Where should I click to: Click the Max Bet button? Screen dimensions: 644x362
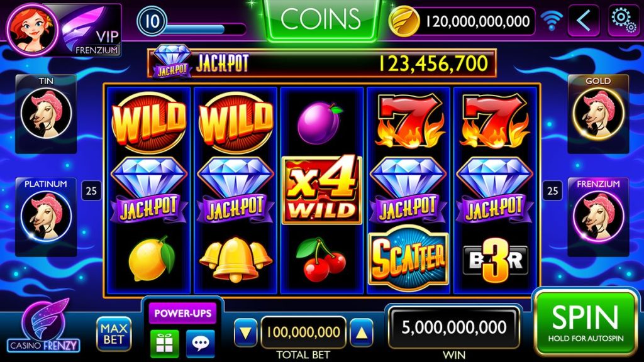tap(114, 334)
